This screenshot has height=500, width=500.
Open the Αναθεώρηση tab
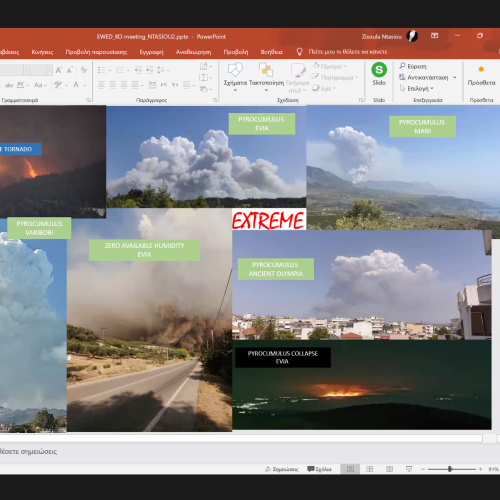pyautogui.click(x=193, y=52)
